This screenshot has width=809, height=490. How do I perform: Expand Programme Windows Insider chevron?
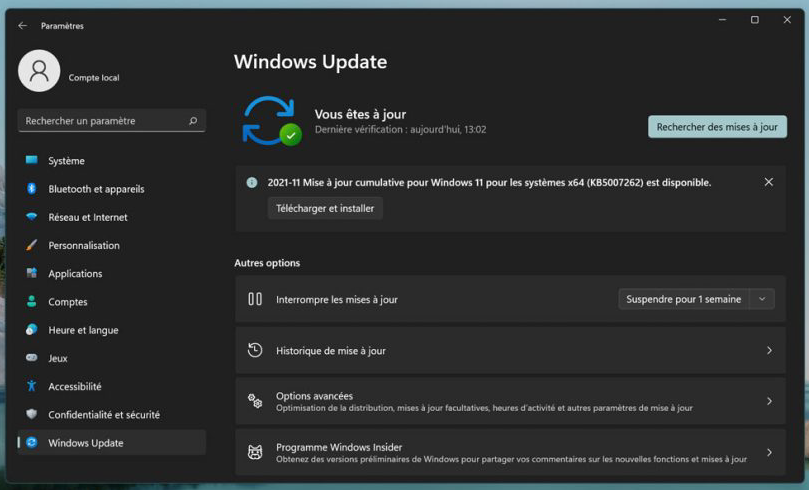[x=769, y=452]
